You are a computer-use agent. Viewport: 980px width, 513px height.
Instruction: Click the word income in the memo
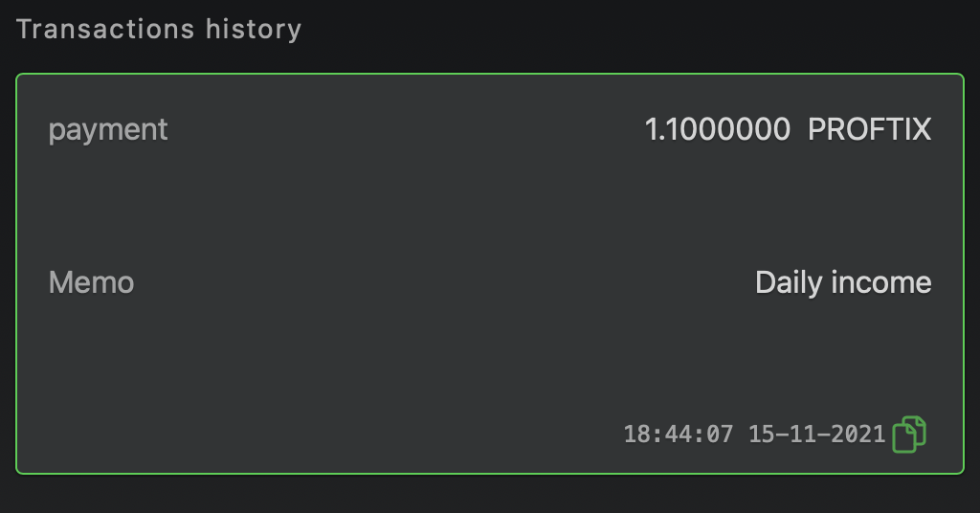[880, 282]
